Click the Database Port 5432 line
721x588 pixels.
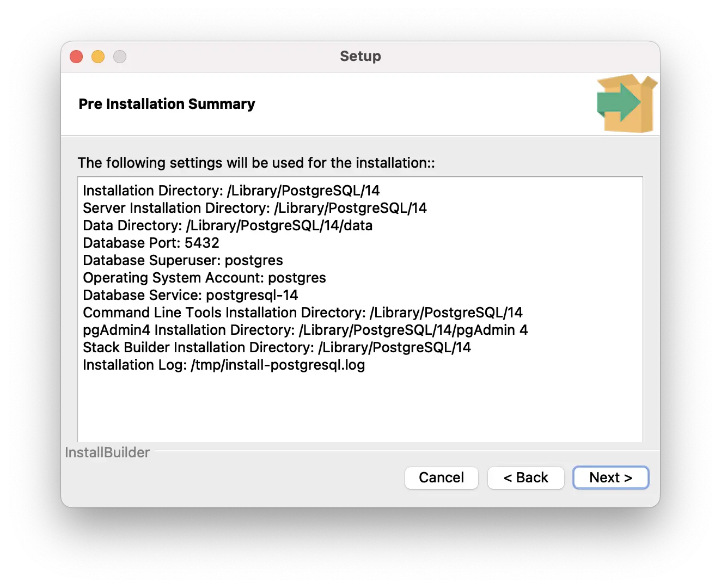[151, 243]
